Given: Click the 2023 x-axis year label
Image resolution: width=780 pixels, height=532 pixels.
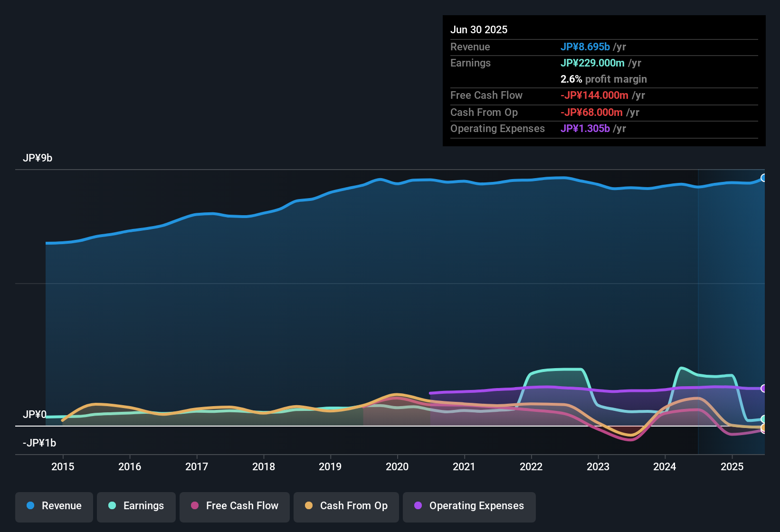Looking at the screenshot, I should (x=598, y=467).
